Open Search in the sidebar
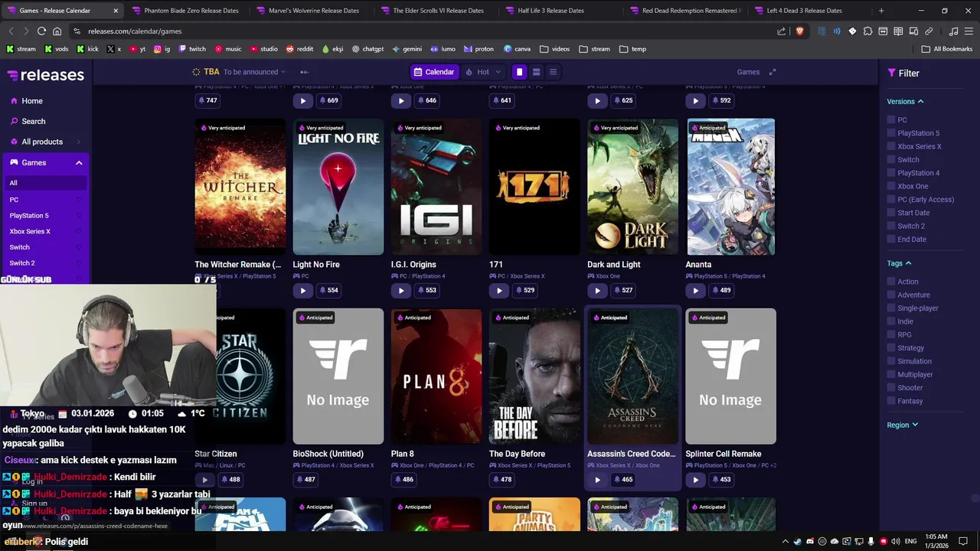This screenshot has height=551, width=980. (x=33, y=121)
